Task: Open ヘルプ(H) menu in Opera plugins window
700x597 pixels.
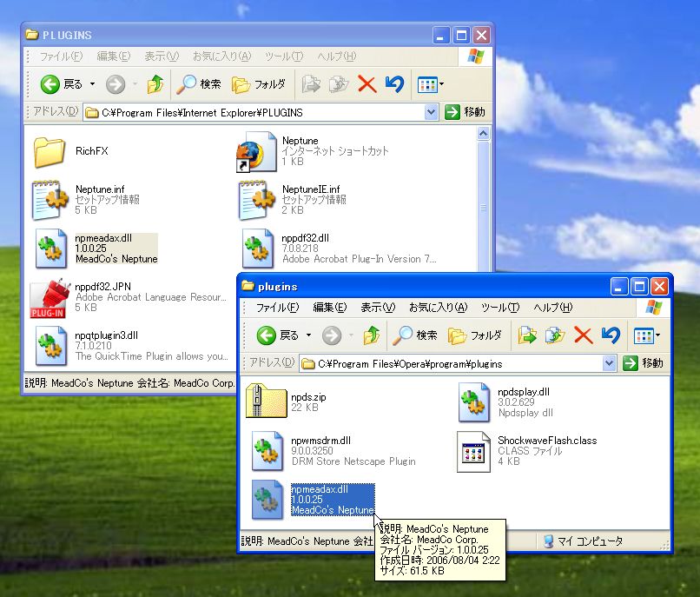Action: point(553,308)
